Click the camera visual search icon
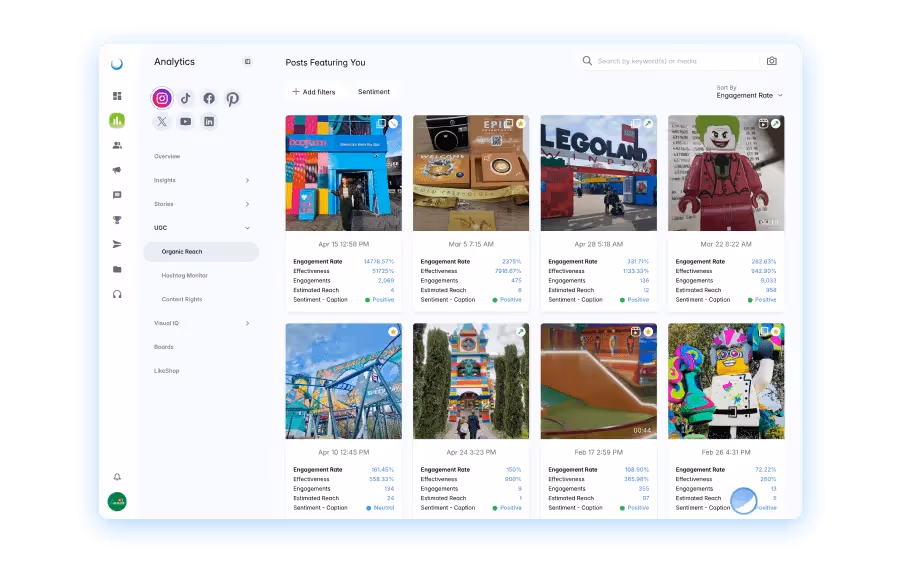Image resolution: width=900 pixels, height=570 pixels. [771, 61]
